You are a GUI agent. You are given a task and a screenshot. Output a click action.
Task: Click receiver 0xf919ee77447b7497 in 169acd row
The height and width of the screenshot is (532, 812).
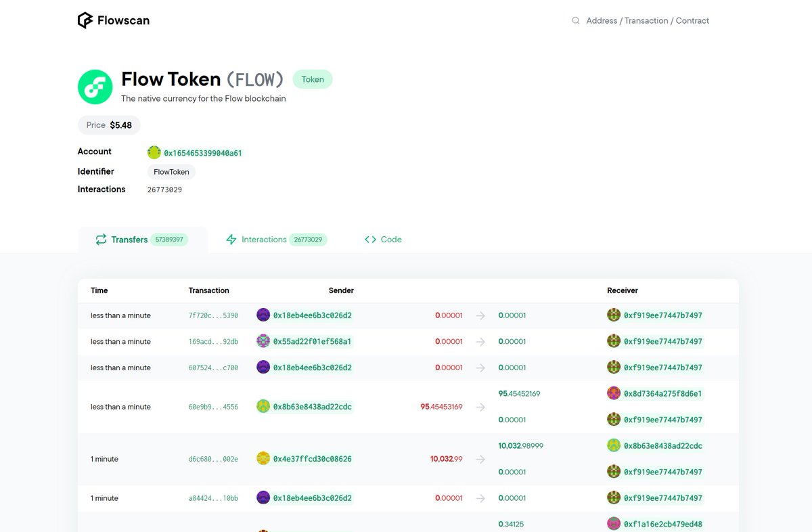tap(663, 342)
